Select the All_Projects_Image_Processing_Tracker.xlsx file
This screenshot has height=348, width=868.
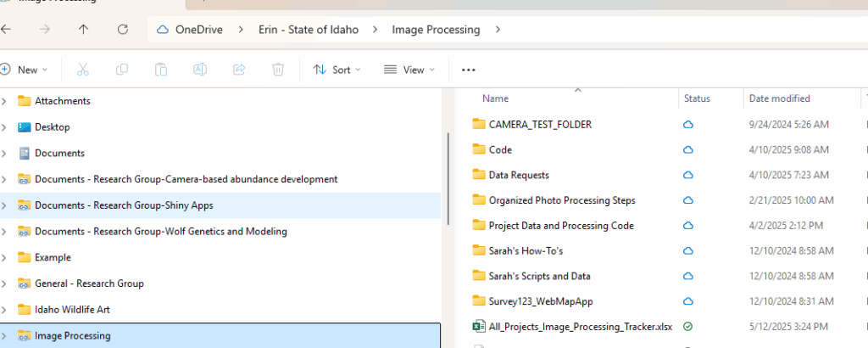point(580,327)
